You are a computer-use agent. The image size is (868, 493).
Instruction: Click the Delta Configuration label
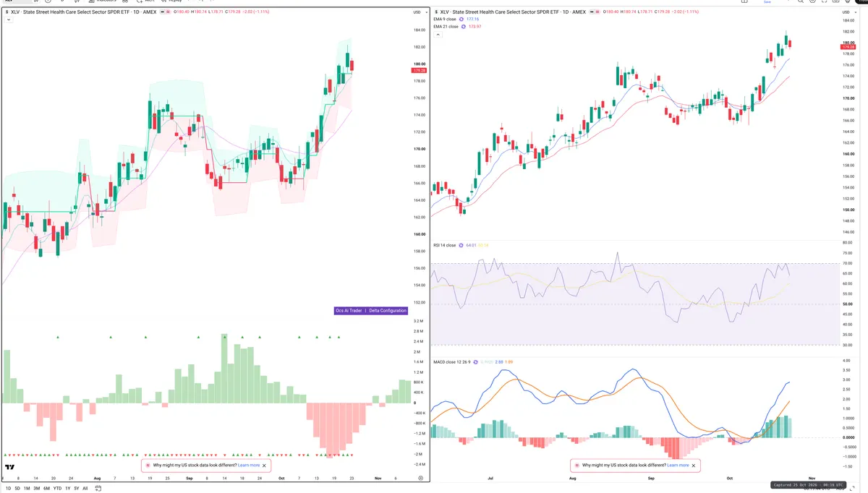[388, 311]
